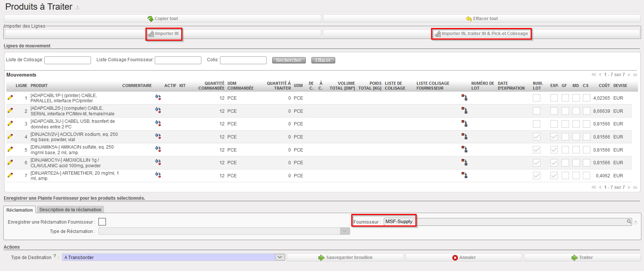Go to next page arrow above table
The width and height of the screenshot is (644, 271).
coord(629,75)
